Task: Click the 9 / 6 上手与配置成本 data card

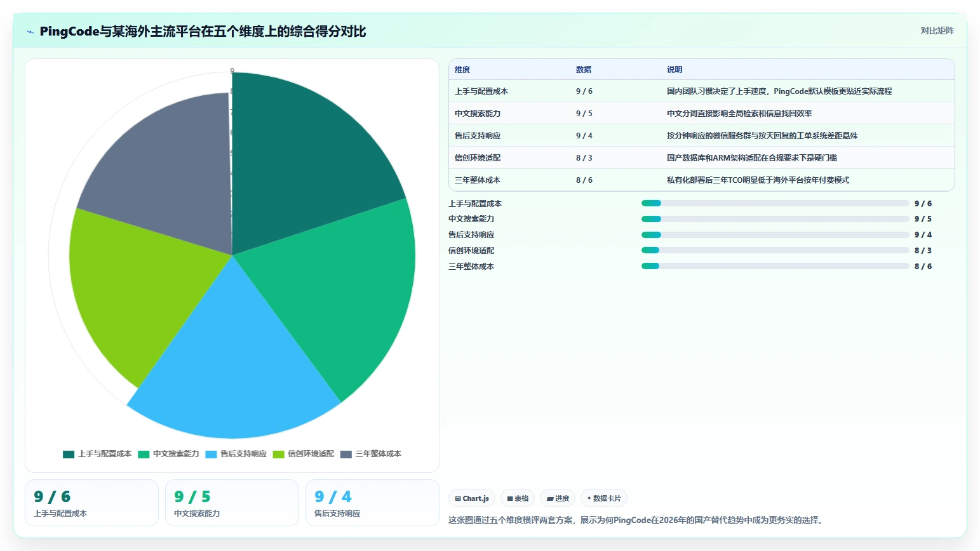Action: (x=91, y=503)
